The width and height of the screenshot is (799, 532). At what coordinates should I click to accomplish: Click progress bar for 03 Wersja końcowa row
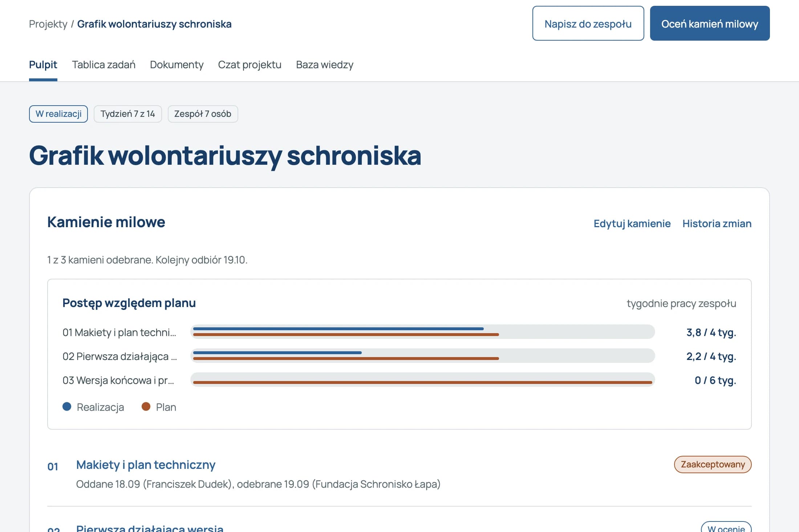(x=422, y=380)
